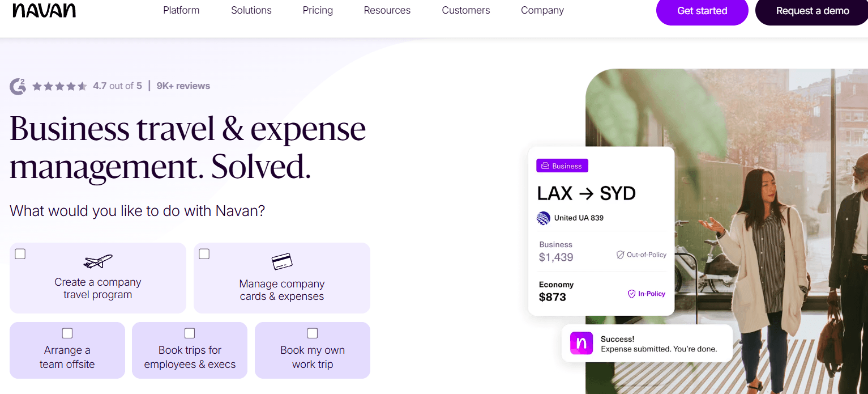Click the credit card icon on expenses card
This screenshot has height=394, width=868.
pos(282,261)
